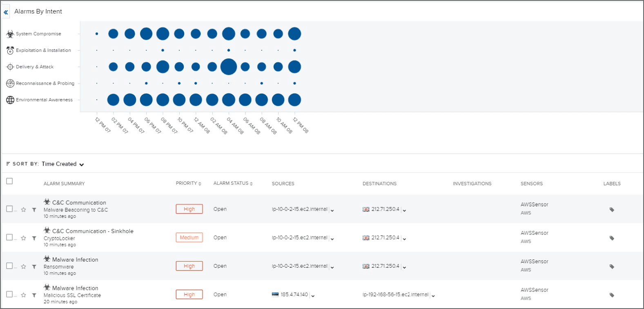
Task: Click the Environmental Awareness globe icon
Action: click(x=10, y=100)
